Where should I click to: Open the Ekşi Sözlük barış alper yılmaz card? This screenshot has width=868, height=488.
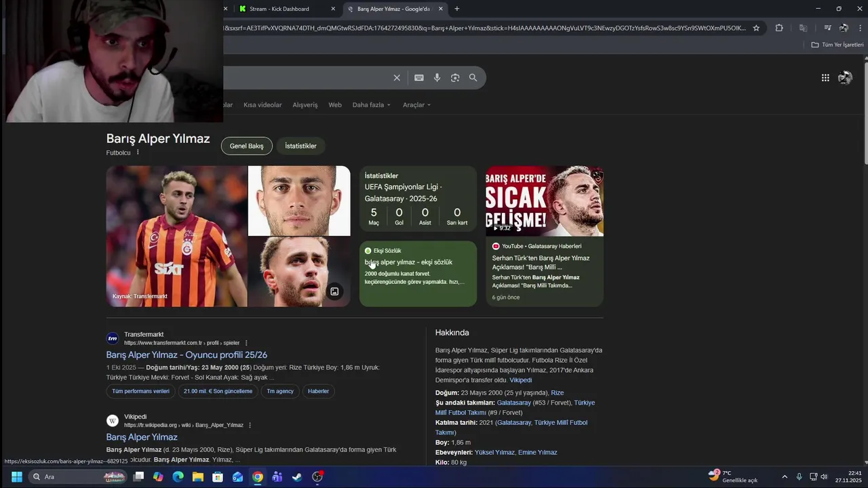pos(418,274)
